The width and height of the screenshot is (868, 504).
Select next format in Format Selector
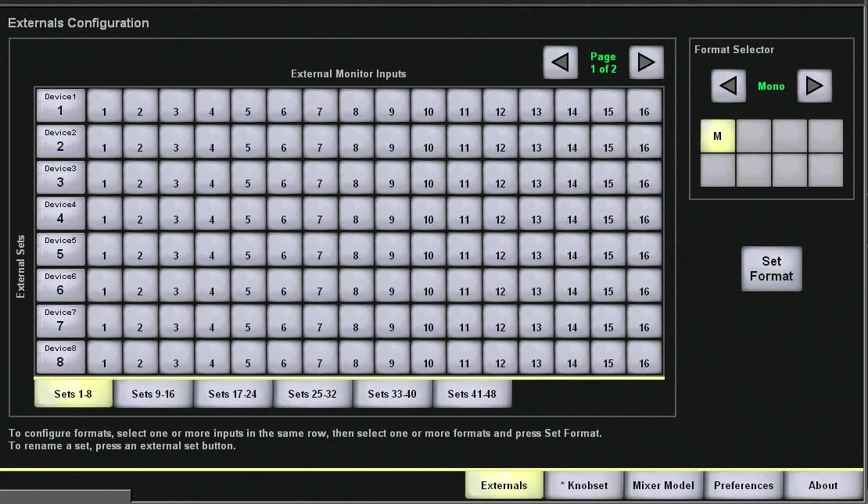coord(814,86)
